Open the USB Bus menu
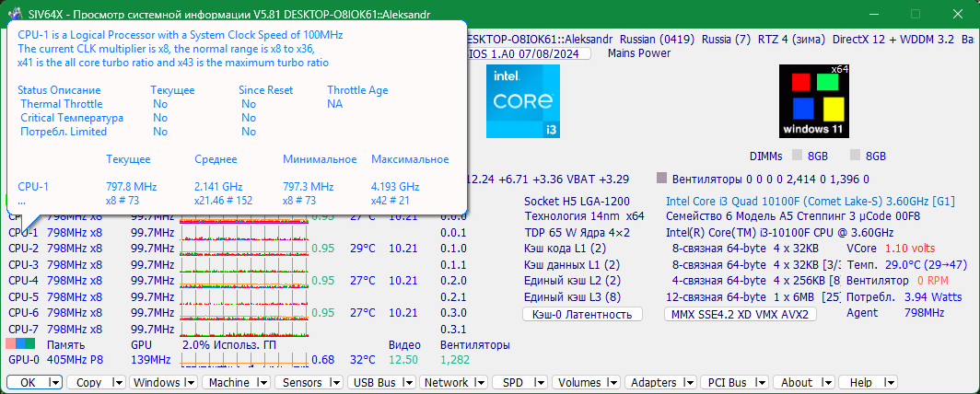This screenshot has height=394, width=980. (382, 383)
